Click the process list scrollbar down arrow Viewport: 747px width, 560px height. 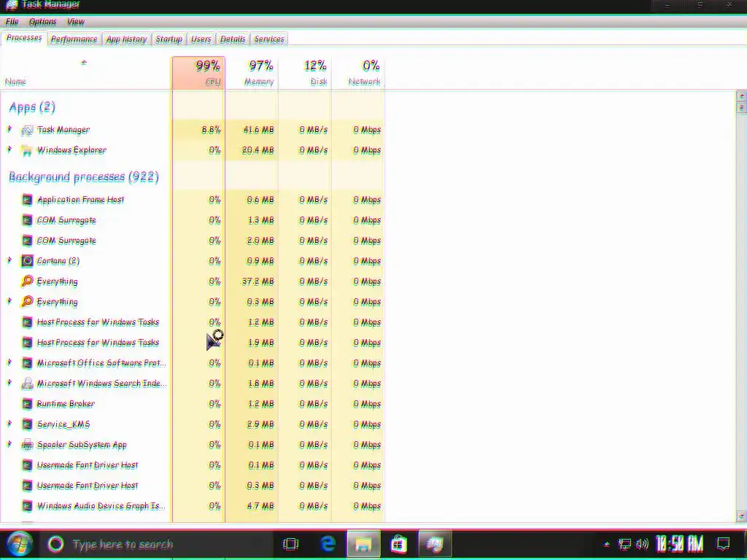[741, 516]
